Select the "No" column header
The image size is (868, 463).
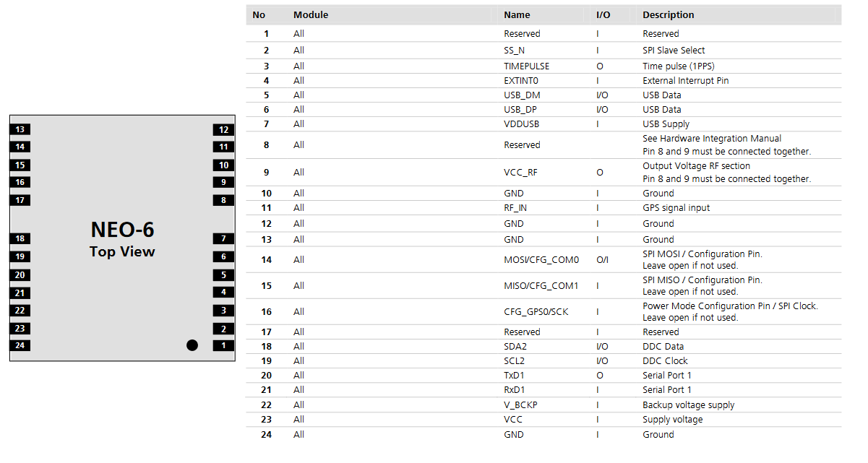259,15
